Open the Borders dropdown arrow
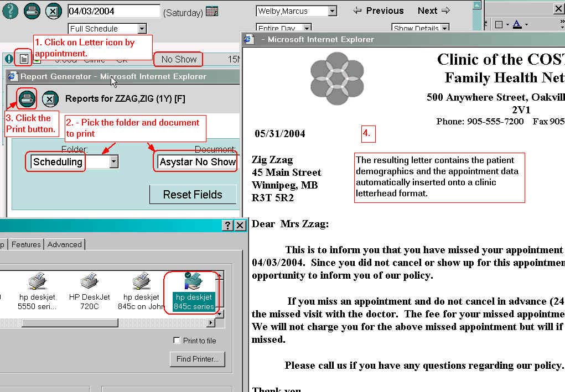Image resolution: width=565 pixels, height=392 pixels. pyautogui.click(x=507, y=24)
